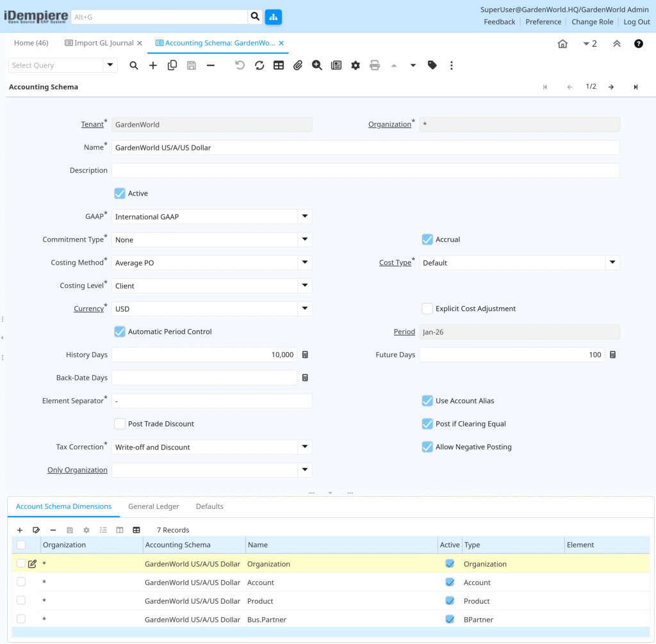656x644 pixels.
Task: Copy the record with the duplicate icon
Action: tap(172, 65)
